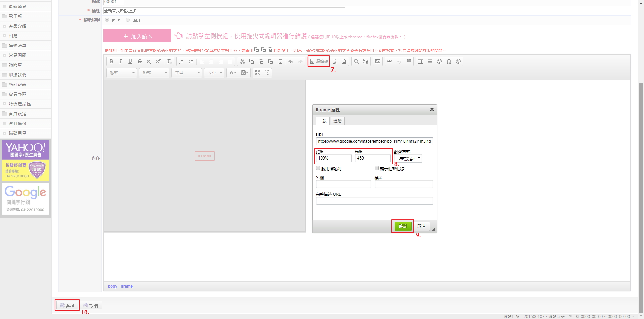644x319 pixels.
Task: Maximize the editor with the fullscreen icon
Action: [x=258, y=73]
